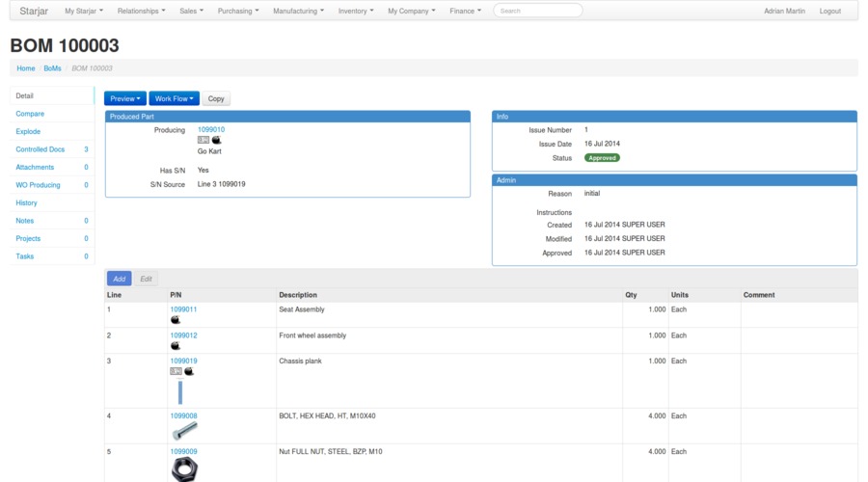Click the S/N badge icon under part 1099019
The width and height of the screenshot is (868, 482).
pos(176,371)
